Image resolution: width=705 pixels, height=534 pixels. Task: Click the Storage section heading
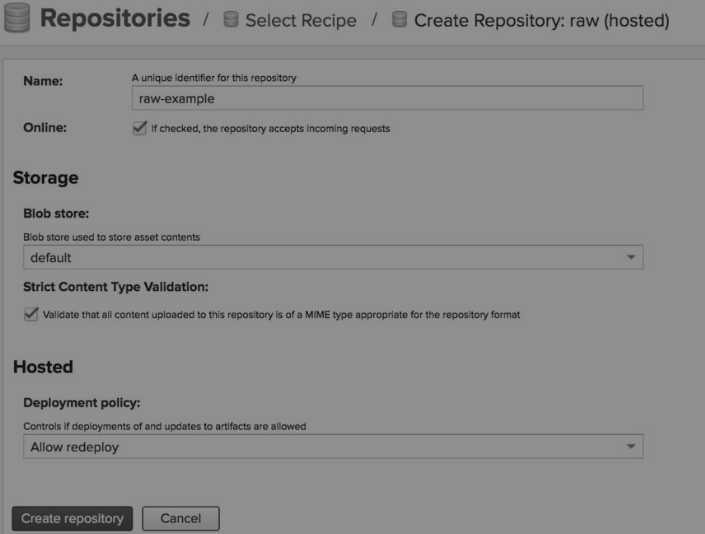[x=46, y=178]
